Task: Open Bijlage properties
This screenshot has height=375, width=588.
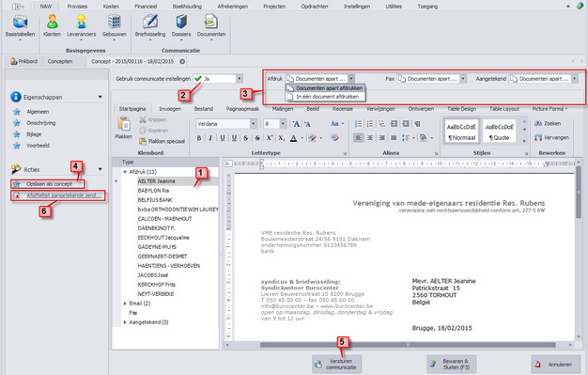Action: [x=34, y=134]
